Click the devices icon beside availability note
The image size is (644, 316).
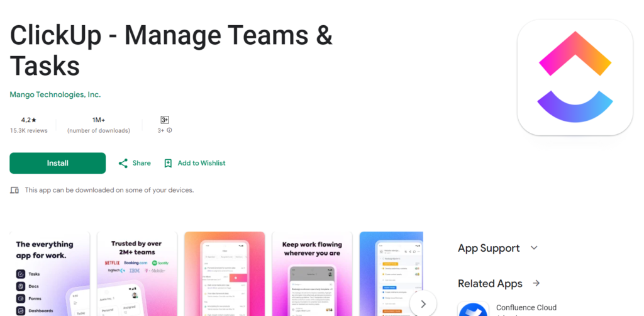click(x=14, y=189)
